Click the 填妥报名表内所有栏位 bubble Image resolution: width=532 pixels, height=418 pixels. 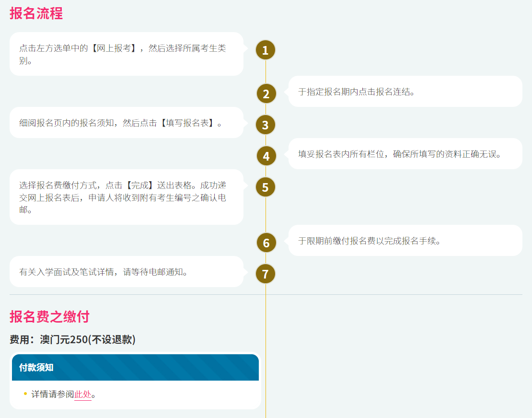405,154
